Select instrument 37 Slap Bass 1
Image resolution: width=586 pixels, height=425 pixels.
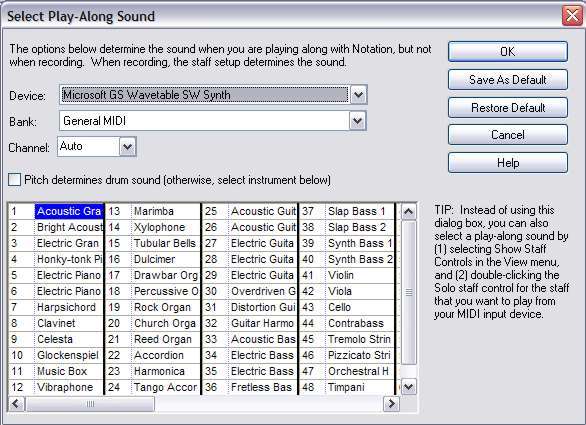pos(360,211)
